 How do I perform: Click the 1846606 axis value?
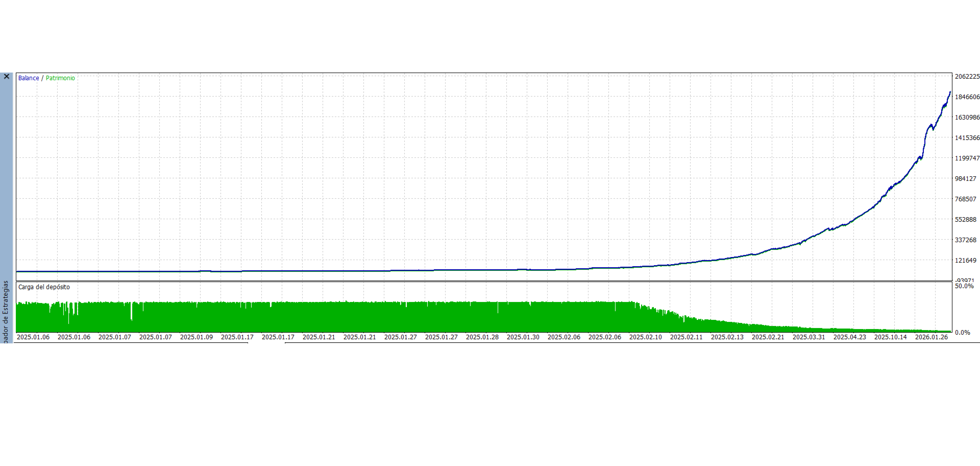tap(967, 97)
